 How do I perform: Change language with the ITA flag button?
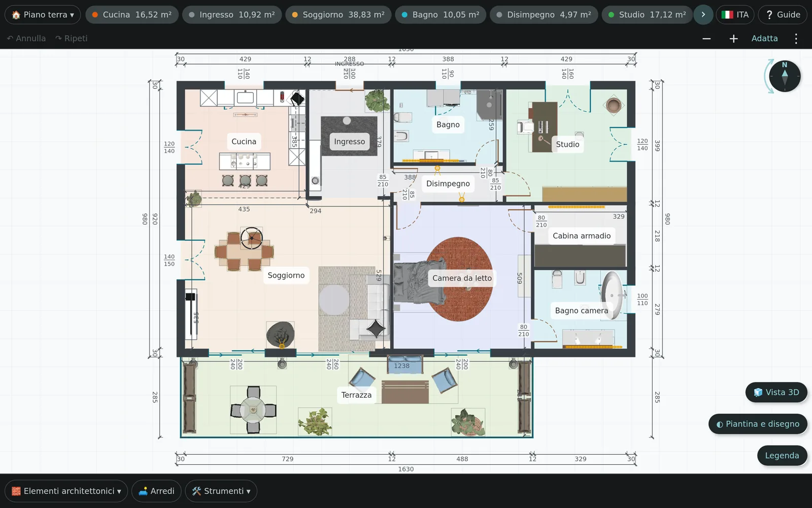pyautogui.click(x=735, y=15)
